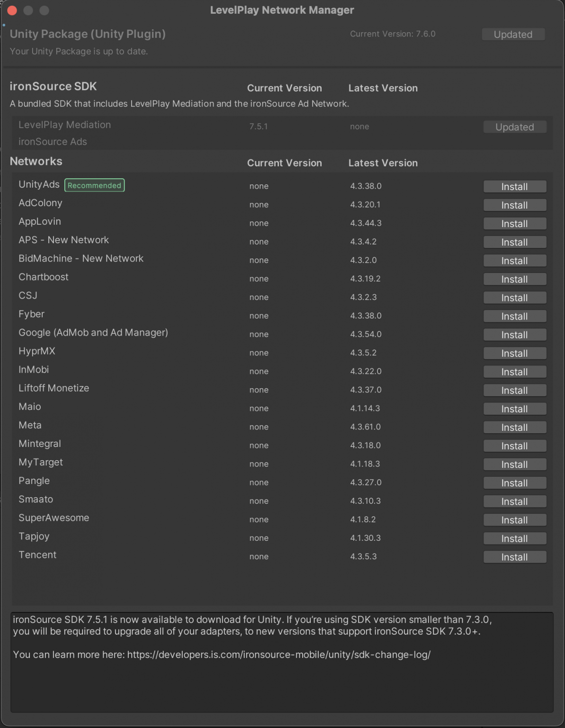Image resolution: width=565 pixels, height=728 pixels.
Task: Install the Tencent adapter
Action: 514,557
